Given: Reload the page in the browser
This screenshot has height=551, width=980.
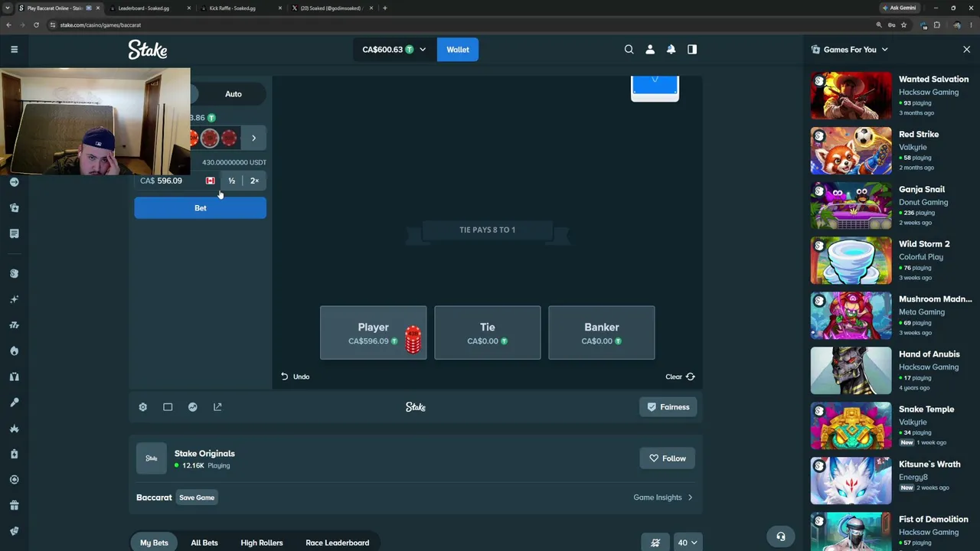Looking at the screenshot, I should (x=36, y=25).
